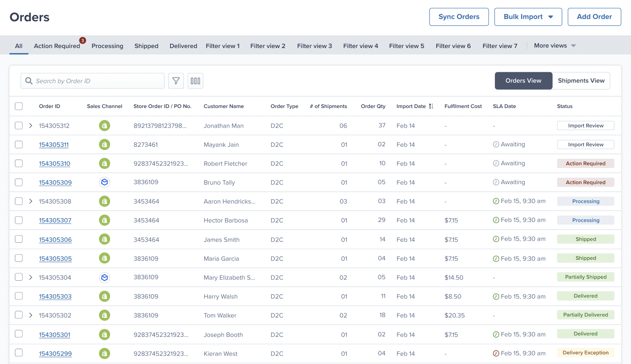
Task: Open order link 154305307
Action: coord(55,221)
